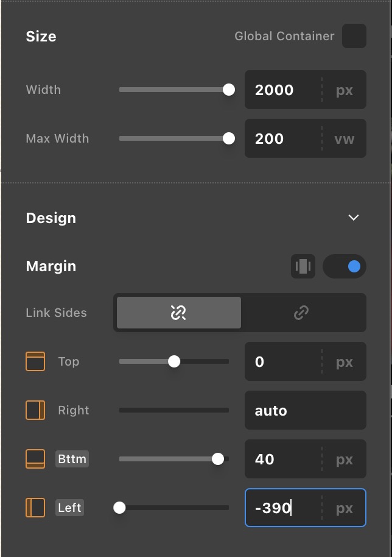Click the margin right side icon
Screen dimensions: 392x557
(35, 410)
